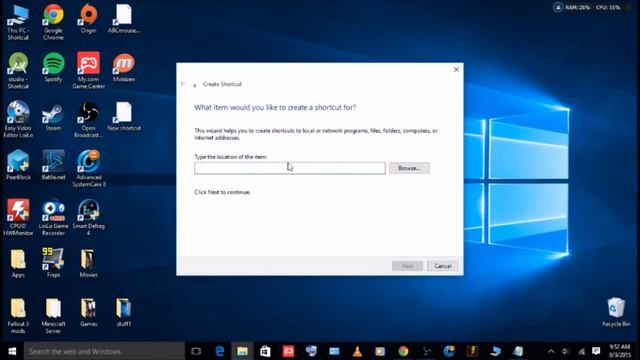Select the New shortcut desktop icon
The width and height of the screenshot is (640, 360).
point(124,116)
